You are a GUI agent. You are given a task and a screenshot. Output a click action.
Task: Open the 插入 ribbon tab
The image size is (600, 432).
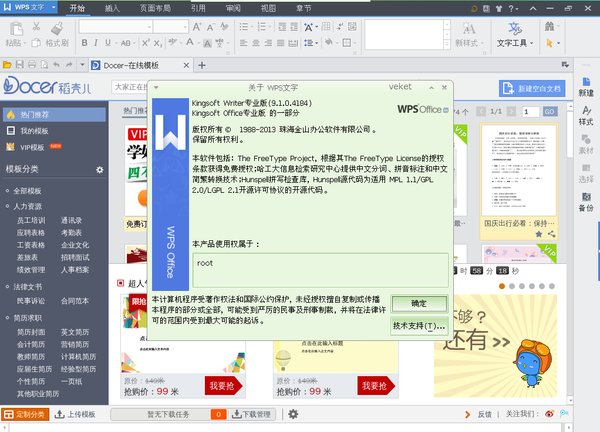tap(111, 8)
